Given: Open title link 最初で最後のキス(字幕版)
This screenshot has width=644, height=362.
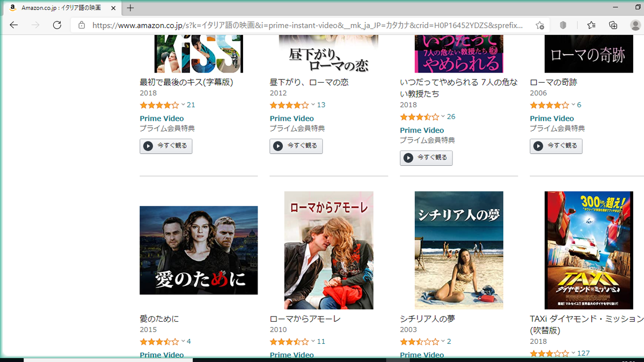Looking at the screenshot, I should (186, 82).
